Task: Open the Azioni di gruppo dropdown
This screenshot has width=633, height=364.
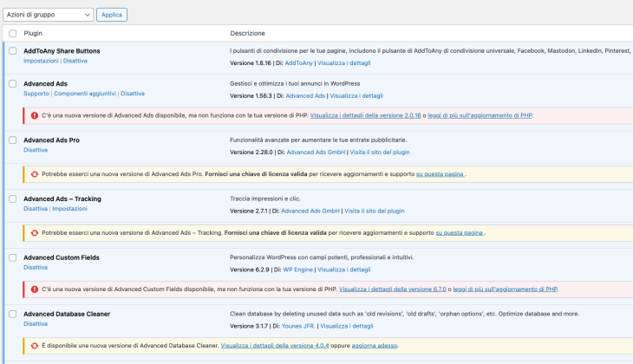Action: tap(48, 15)
